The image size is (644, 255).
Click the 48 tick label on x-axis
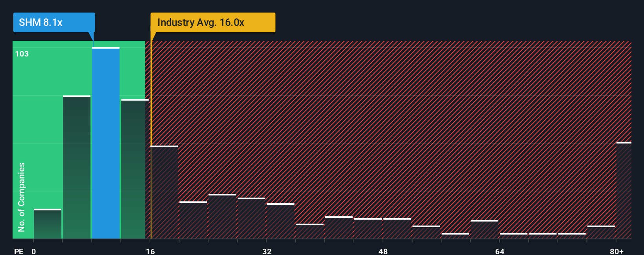[383, 251]
